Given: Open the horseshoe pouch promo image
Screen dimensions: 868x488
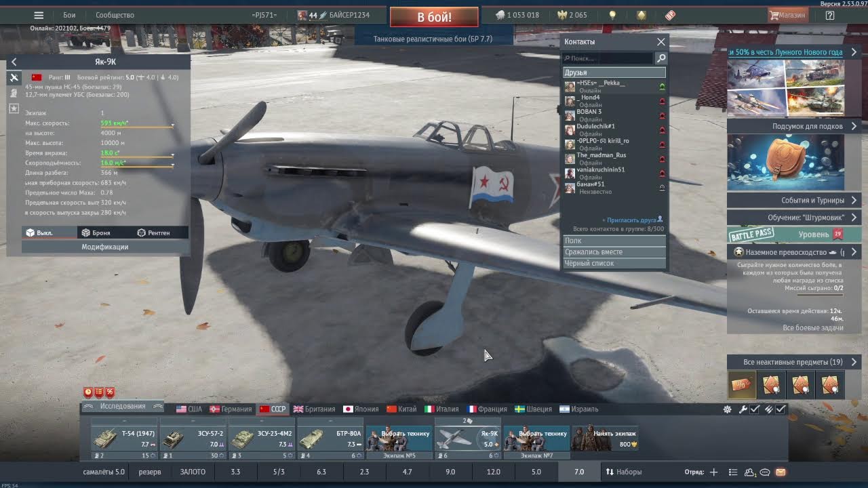Looking at the screenshot, I should click(786, 162).
